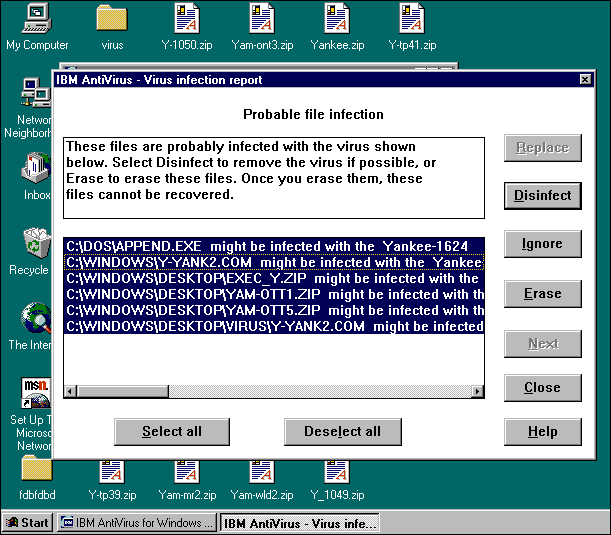Click the Close button in the dialog
611x535 pixels.
coord(542,388)
